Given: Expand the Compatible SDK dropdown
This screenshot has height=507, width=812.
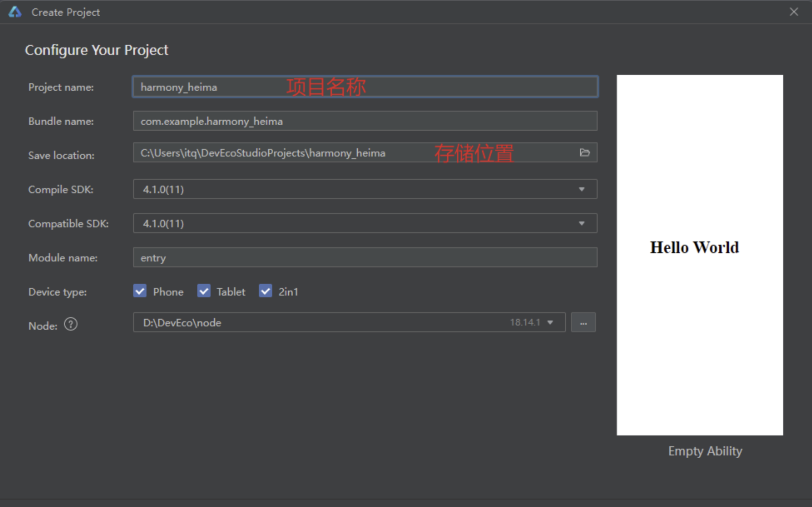Looking at the screenshot, I should click(582, 224).
